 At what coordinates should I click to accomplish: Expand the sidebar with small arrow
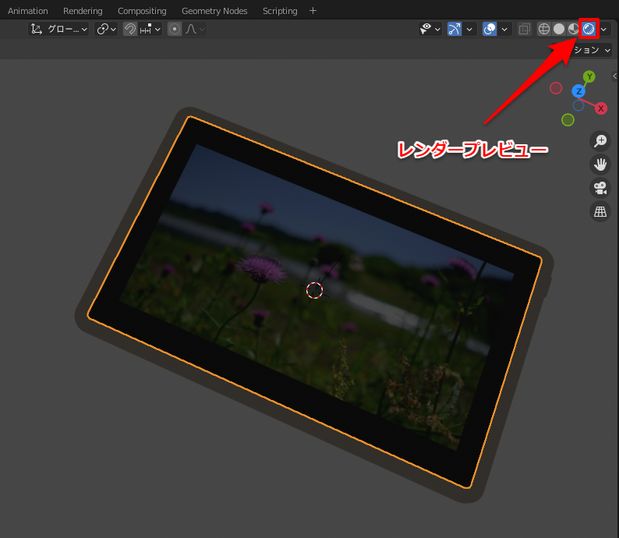pyautogui.click(x=615, y=76)
